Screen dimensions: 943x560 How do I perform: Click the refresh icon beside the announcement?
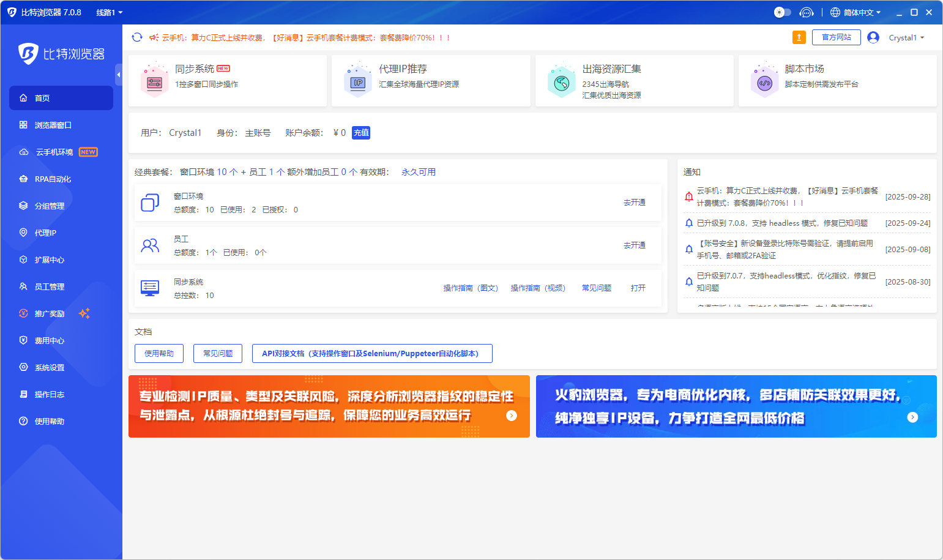(x=137, y=37)
